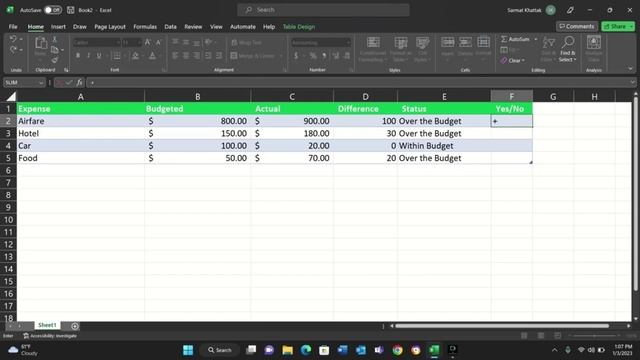Click the title bar Search box
This screenshot has width=640, height=360.
(x=323, y=10)
